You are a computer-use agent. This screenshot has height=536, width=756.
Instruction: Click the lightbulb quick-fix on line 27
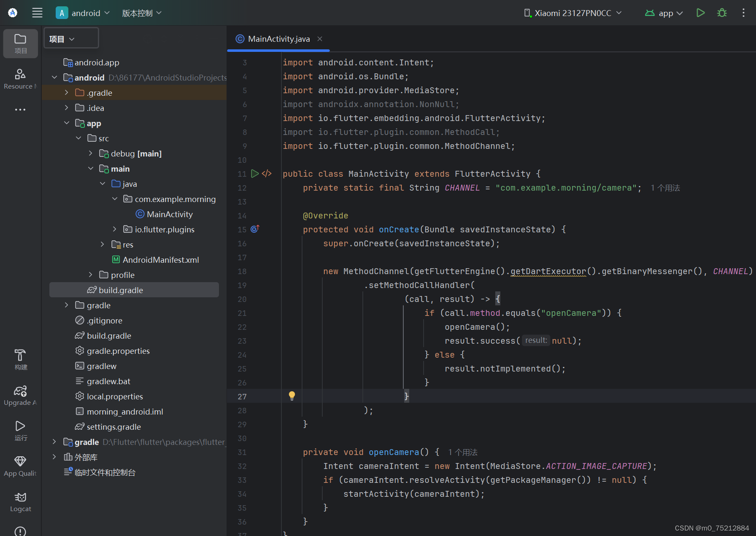point(292,396)
